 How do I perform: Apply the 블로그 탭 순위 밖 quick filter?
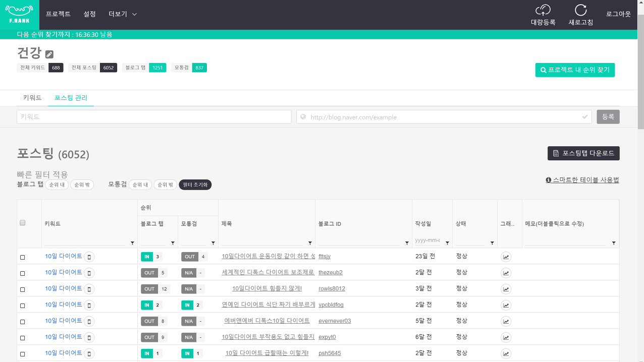pyautogui.click(x=82, y=185)
